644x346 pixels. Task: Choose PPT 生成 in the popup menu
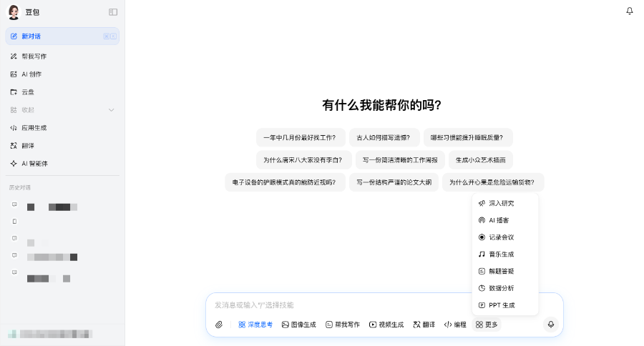click(x=501, y=305)
